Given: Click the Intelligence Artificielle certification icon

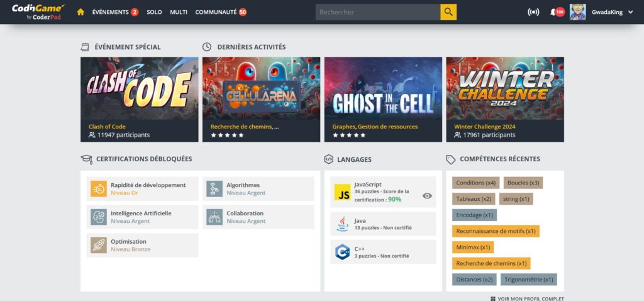Looking at the screenshot, I should tap(99, 217).
